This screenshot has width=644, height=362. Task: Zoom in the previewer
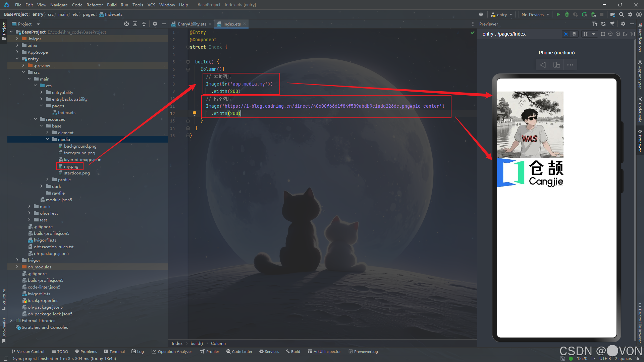click(618, 34)
